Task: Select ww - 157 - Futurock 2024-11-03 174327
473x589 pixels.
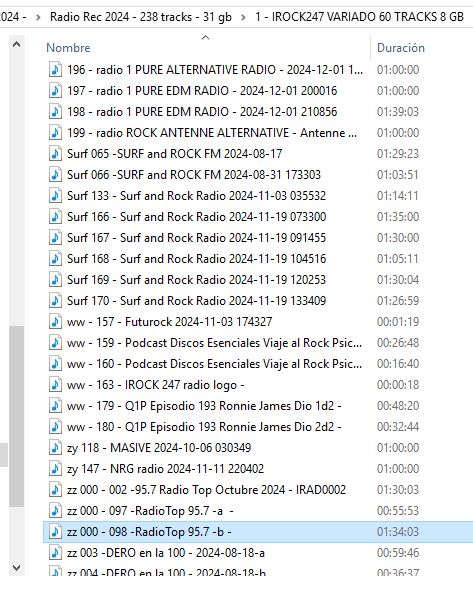Action: point(169,322)
